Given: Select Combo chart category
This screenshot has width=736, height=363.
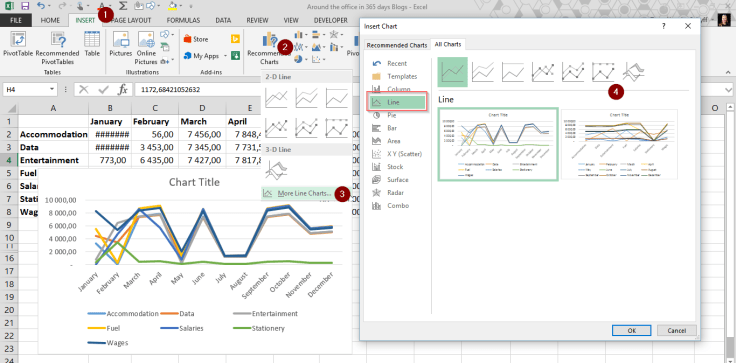Looking at the screenshot, I should pyautogui.click(x=397, y=206).
